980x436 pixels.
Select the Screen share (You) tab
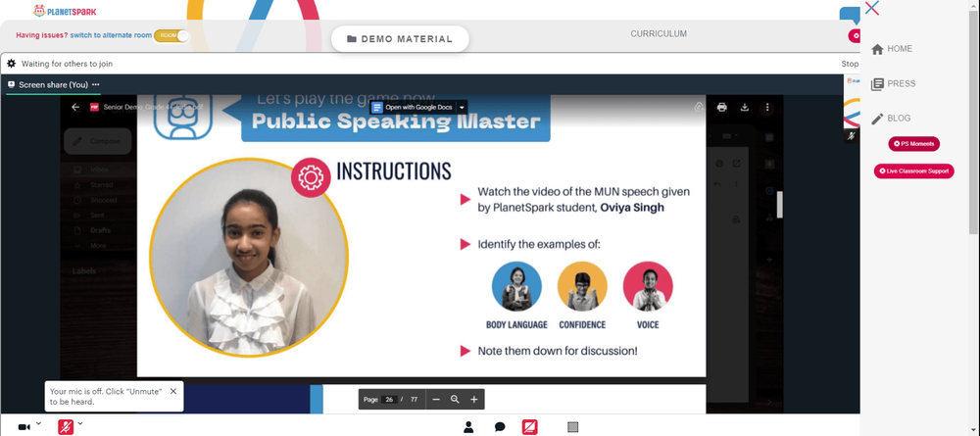[x=53, y=85]
